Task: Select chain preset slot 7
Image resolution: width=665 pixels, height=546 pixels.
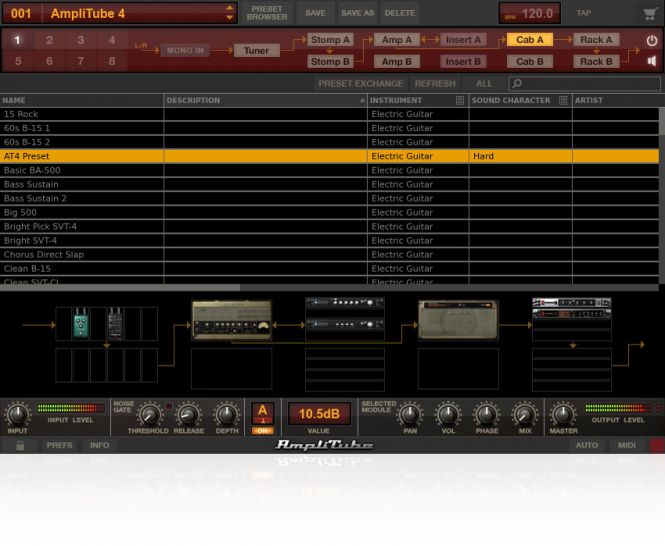Action: [x=81, y=62]
